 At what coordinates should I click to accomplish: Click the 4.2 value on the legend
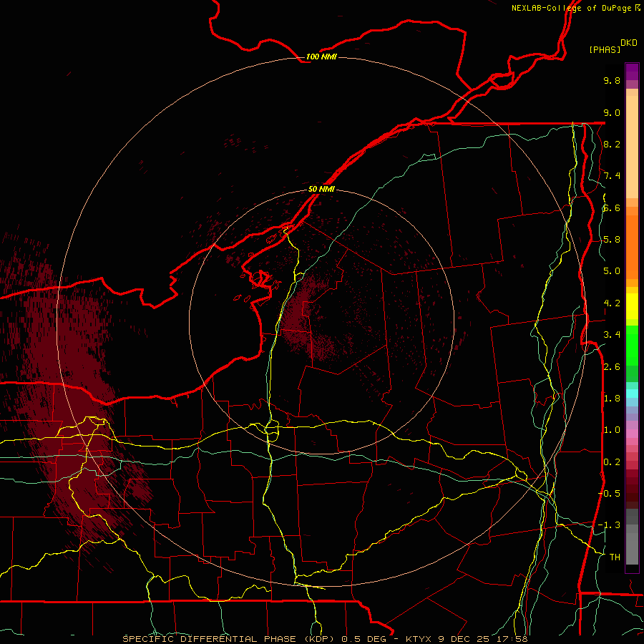(612, 303)
